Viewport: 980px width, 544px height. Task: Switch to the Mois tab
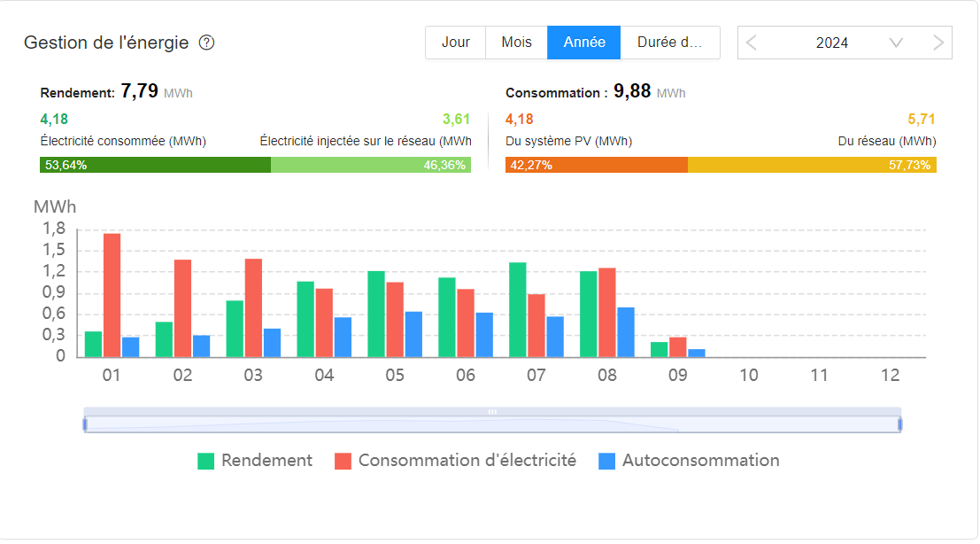click(x=515, y=42)
